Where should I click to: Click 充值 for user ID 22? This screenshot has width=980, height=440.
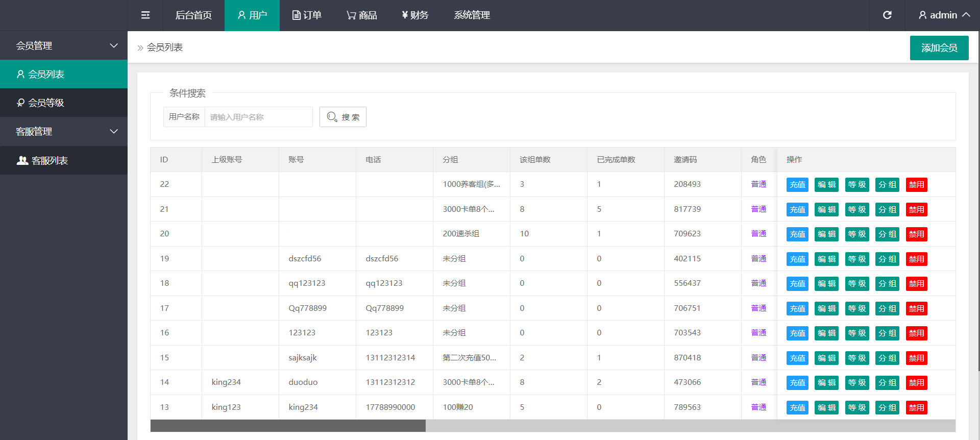[x=797, y=185]
